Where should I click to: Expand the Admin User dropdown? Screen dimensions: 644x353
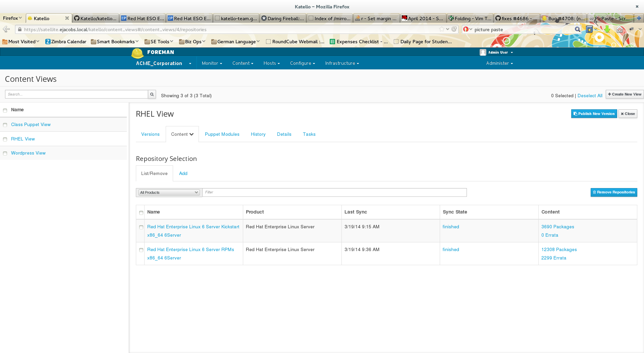click(x=500, y=52)
